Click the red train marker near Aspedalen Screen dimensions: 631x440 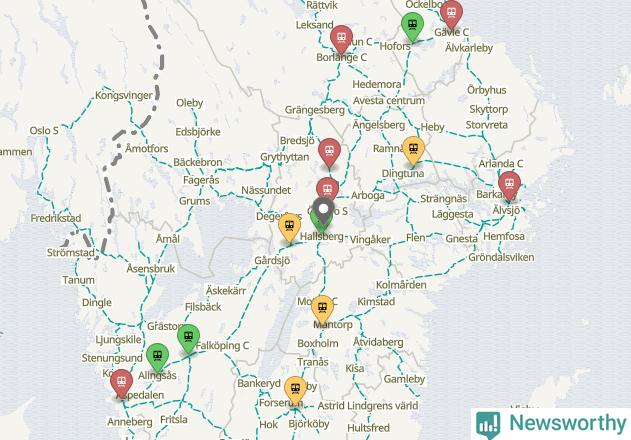pyautogui.click(x=121, y=383)
